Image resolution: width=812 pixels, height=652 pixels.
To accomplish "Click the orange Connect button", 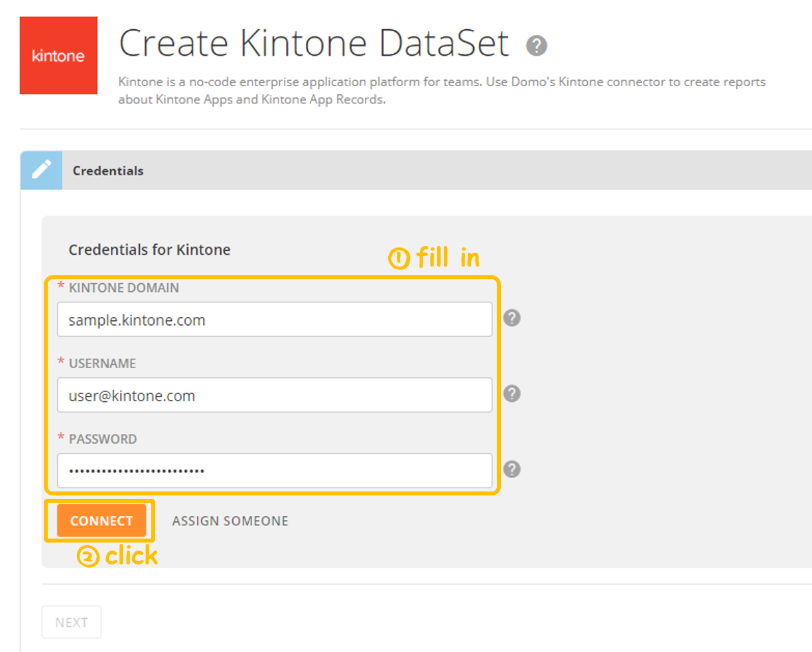I will pyautogui.click(x=101, y=521).
